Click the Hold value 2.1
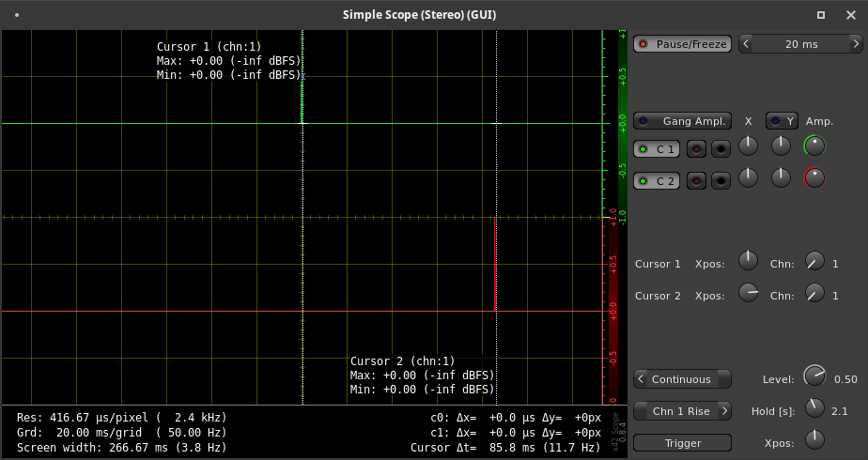Viewport: 868px width, 460px height. [x=839, y=411]
